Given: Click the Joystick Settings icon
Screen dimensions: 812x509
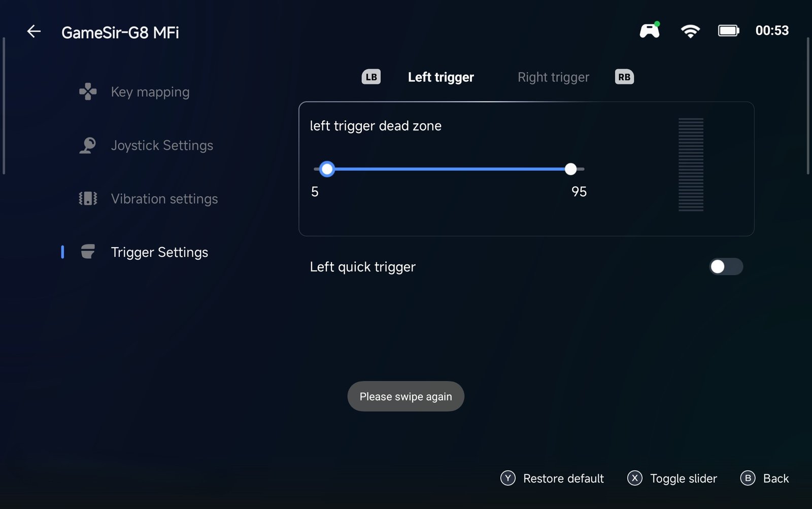Looking at the screenshot, I should (x=88, y=146).
